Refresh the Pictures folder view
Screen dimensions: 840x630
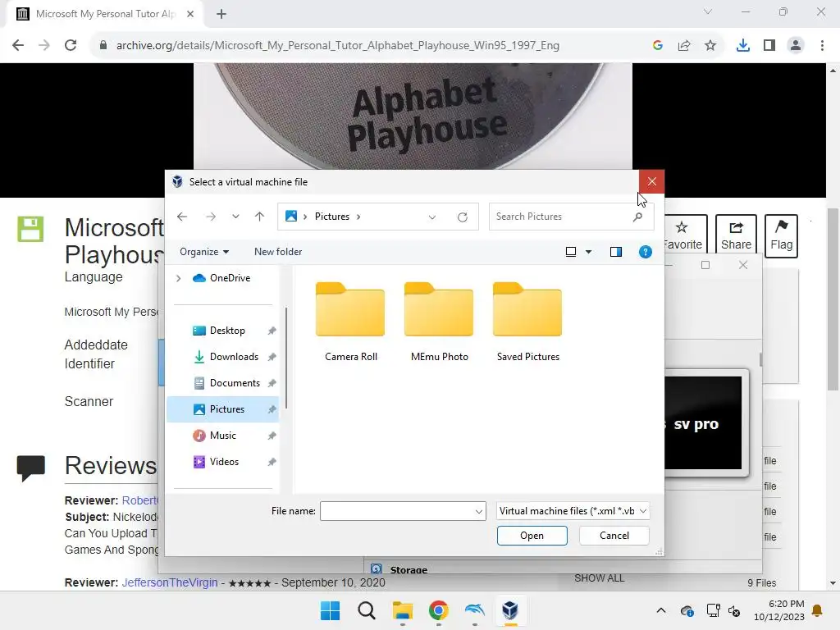(463, 217)
